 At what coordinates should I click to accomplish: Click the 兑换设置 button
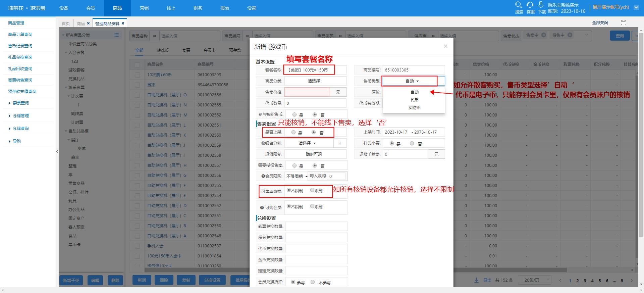point(212,280)
